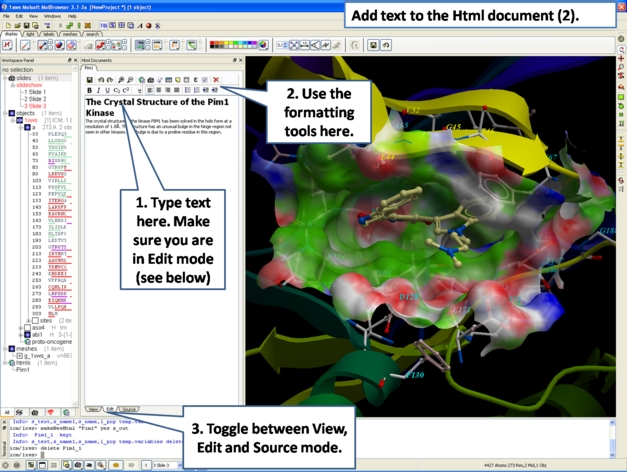Save the Html document with the disk icon

[x=89, y=79]
